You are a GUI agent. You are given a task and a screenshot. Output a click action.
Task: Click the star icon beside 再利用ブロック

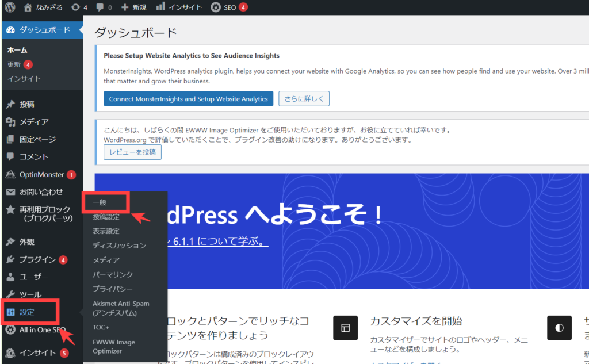(x=10, y=209)
